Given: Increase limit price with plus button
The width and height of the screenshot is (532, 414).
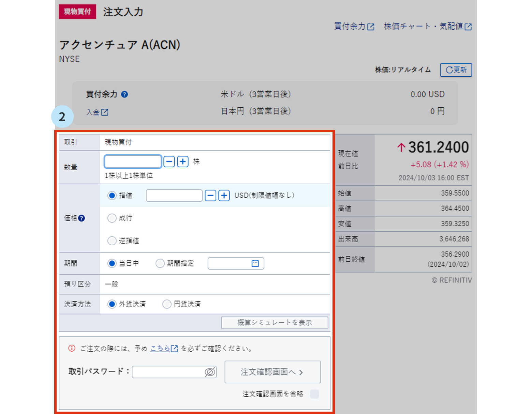Looking at the screenshot, I should pyautogui.click(x=224, y=196).
